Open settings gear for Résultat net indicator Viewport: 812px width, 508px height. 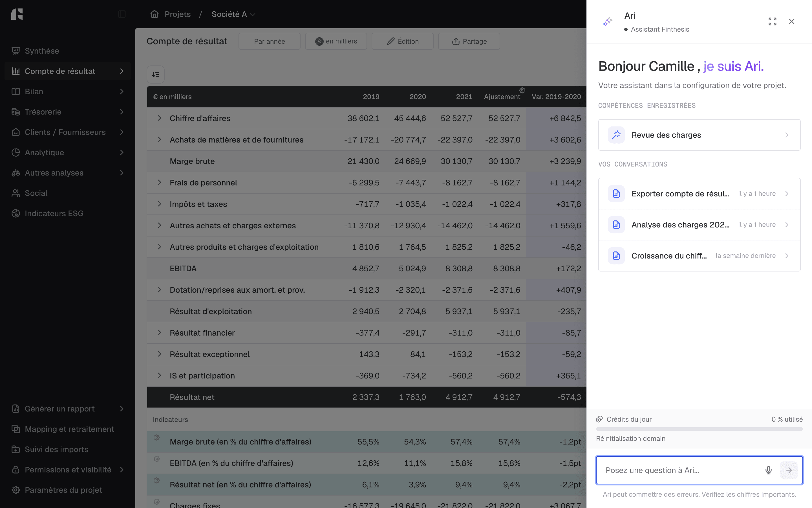[157, 480]
